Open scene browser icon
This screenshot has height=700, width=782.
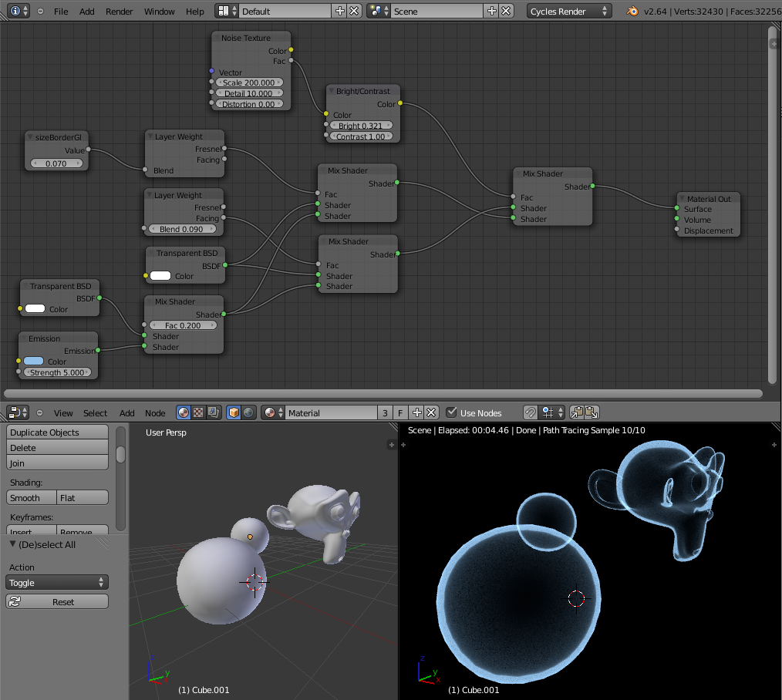click(379, 11)
